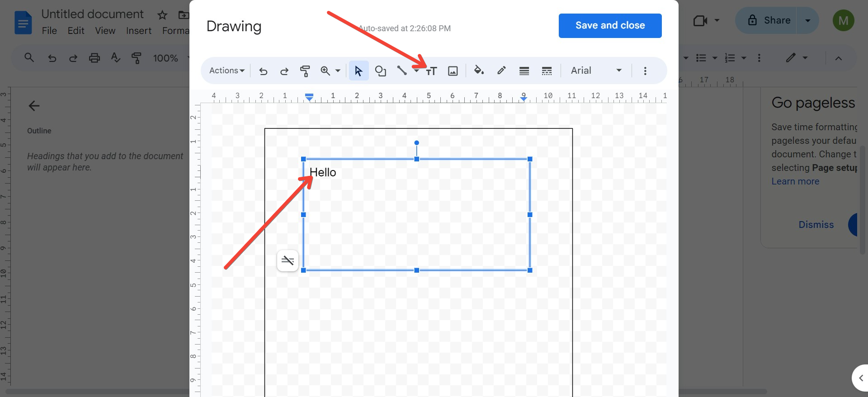Click the Save and close button
The height and width of the screenshot is (397, 868).
coord(610,26)
